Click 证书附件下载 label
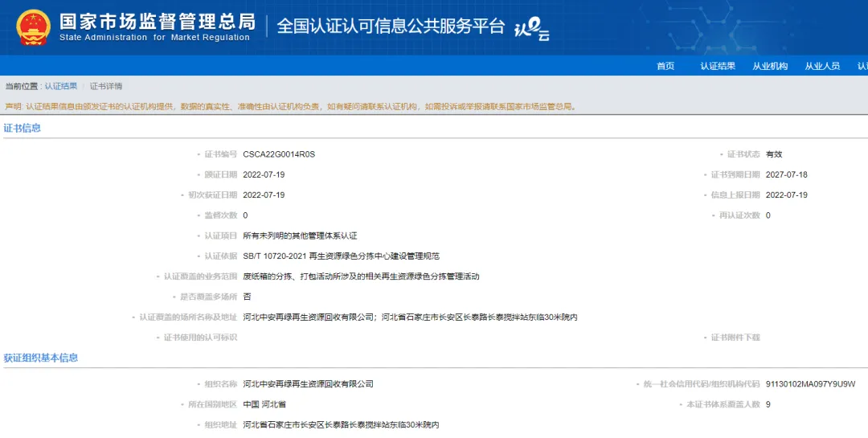Image resolution: width=868 pixels, height=438 pixels. pos(735,338)
